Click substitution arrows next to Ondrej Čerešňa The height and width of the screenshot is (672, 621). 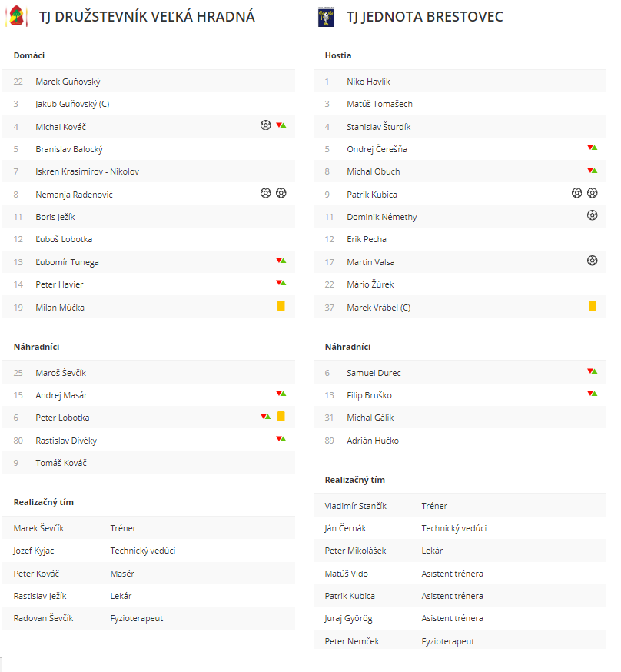click(593, 148)
